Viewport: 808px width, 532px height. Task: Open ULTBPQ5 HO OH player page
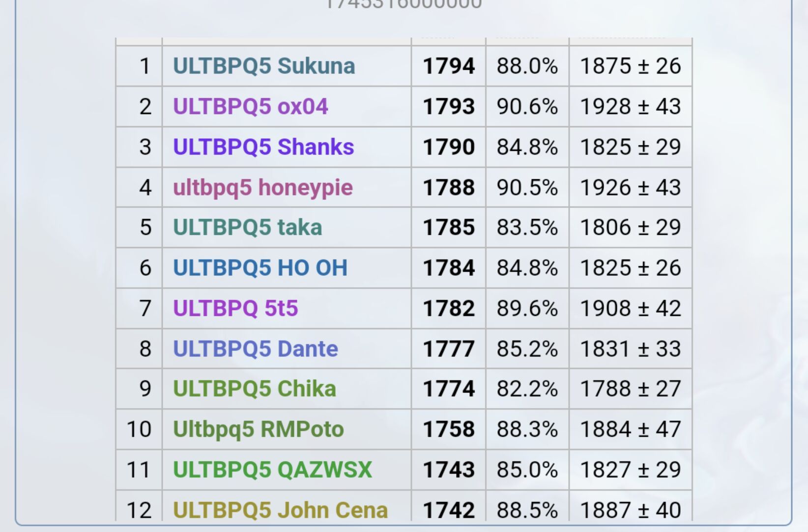pyautogui.click(x=260, y=268)
